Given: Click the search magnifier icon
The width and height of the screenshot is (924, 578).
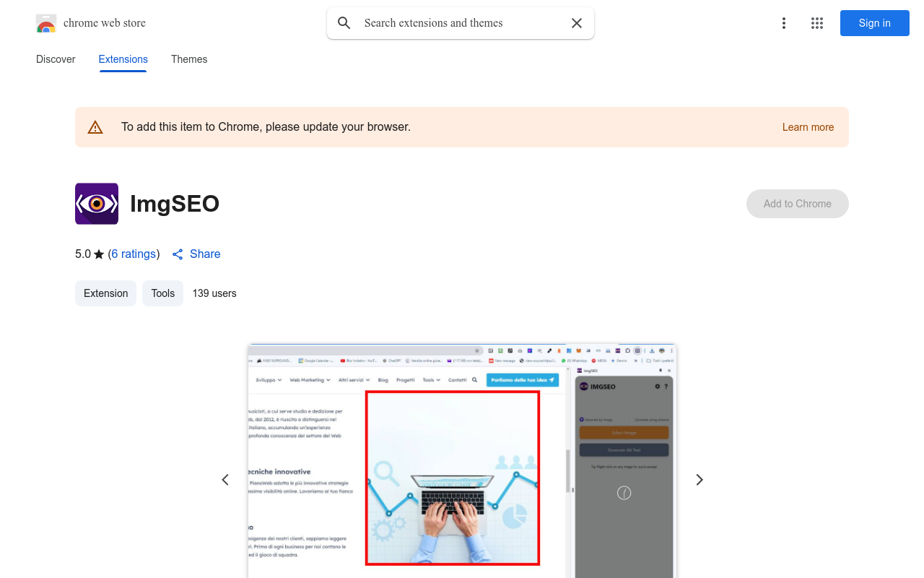Looking at the screenshot, I should (344, 23).
